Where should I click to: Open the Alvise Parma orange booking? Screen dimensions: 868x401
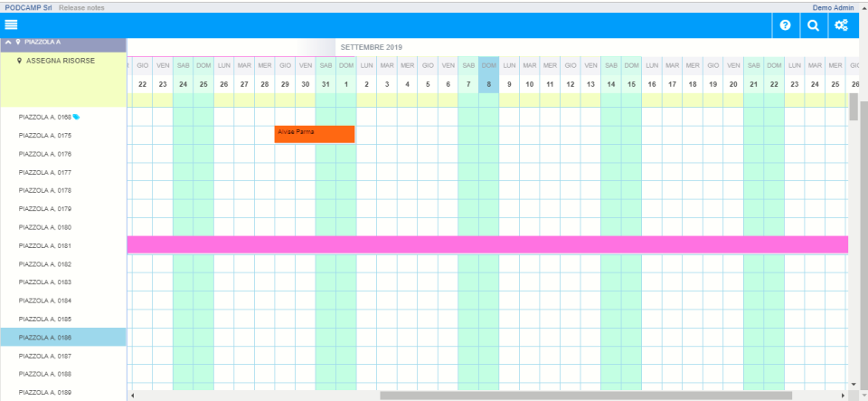315,134
